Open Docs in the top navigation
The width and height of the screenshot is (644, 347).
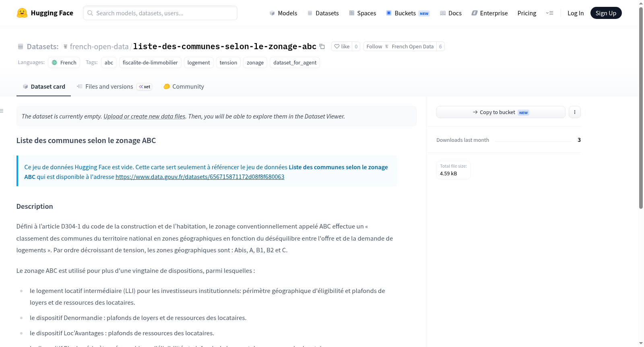tap(451, 13)
